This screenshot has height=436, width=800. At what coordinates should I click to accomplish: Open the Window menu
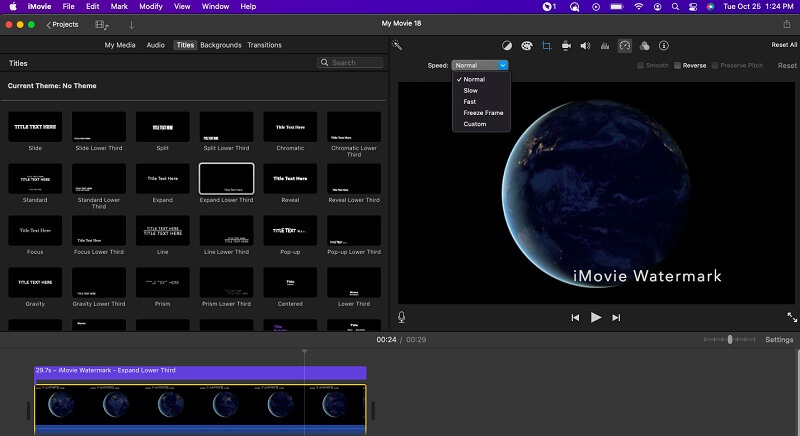215,7
